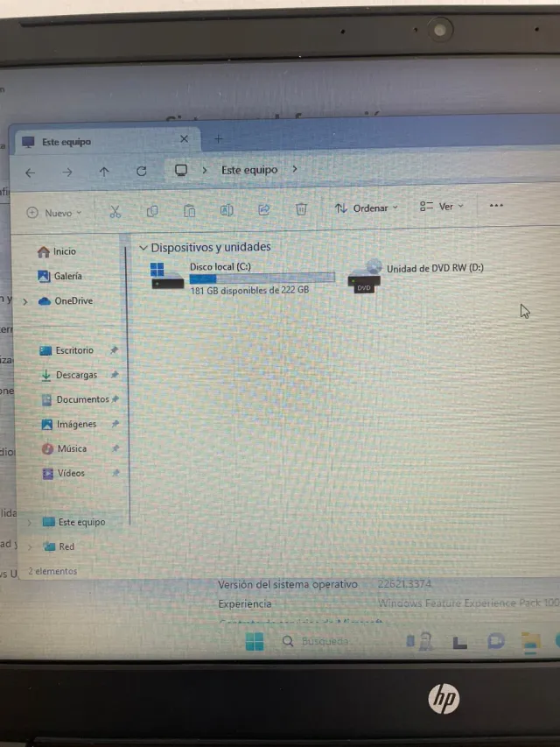Screen dimensions: 560x747
Task: Click the '22621.3374' value in background window
Action: 404,583
